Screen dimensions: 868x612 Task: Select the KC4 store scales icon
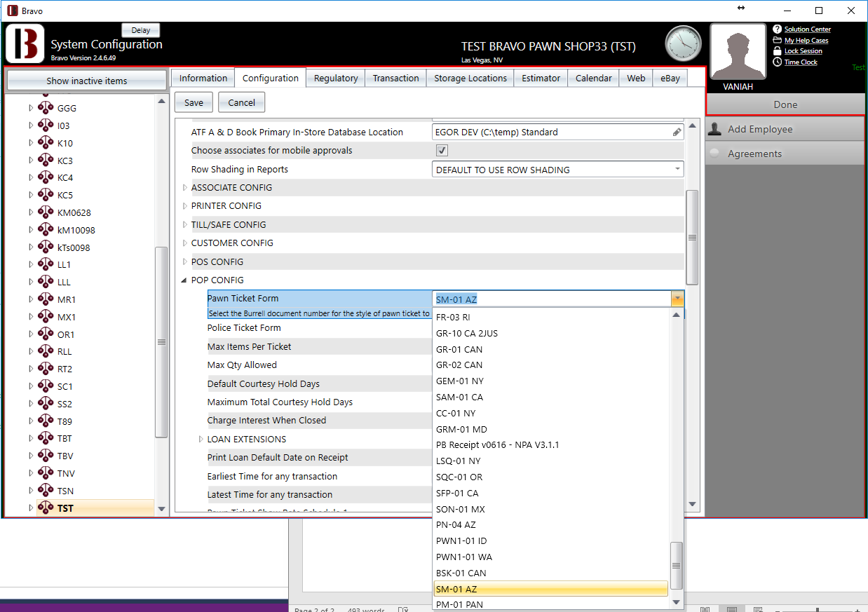[46, 178]
